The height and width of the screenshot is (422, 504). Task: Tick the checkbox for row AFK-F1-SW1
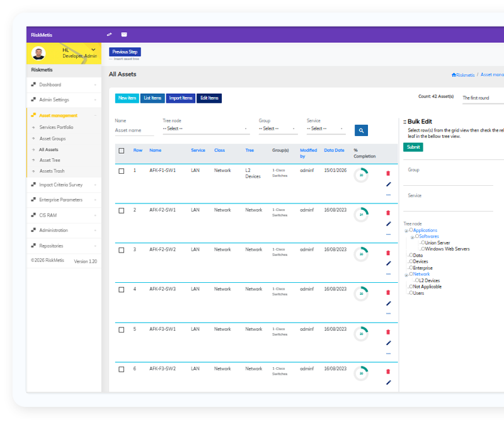coord(121,171)
